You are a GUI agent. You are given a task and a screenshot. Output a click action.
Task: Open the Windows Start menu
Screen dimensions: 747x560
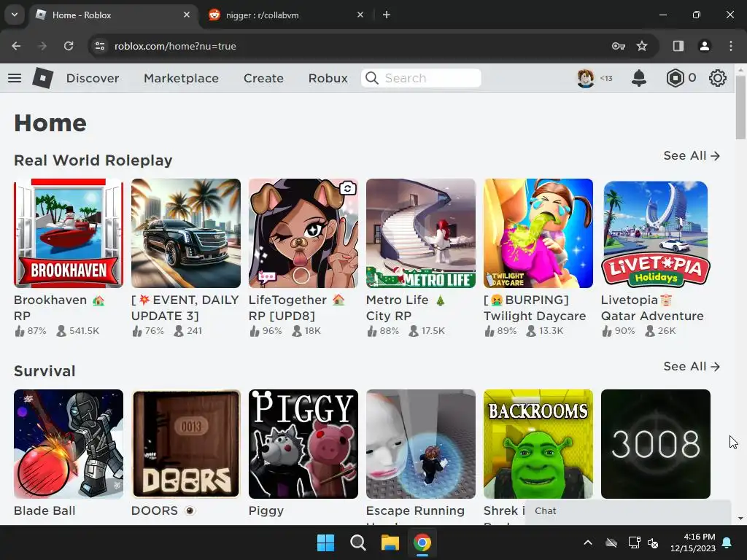coord(326,542)
